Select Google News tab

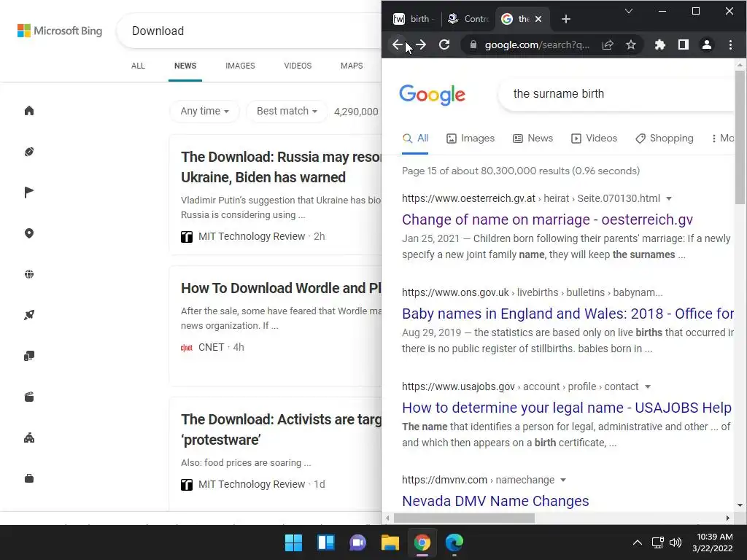click(533, 138)
